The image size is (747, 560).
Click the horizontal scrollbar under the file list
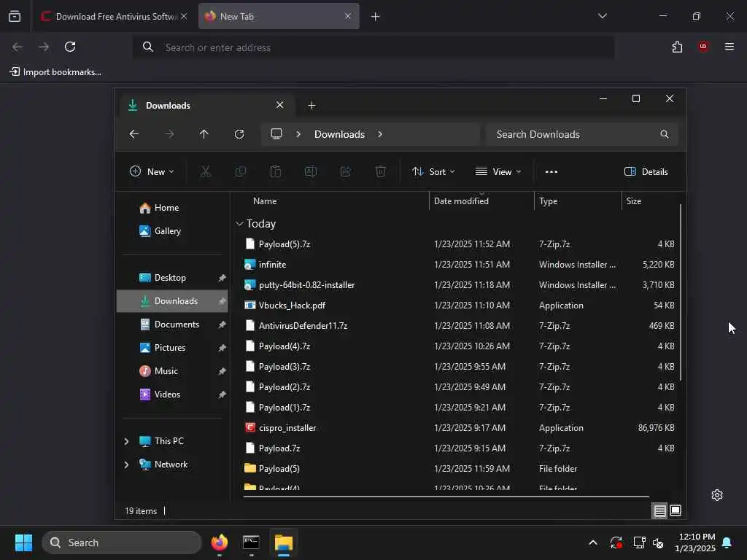pyautogui.click(x=446, y=496)
